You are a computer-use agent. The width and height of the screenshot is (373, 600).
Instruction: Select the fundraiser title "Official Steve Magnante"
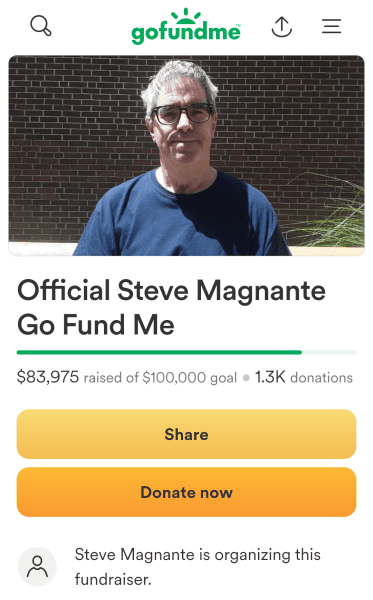coord(171,290)
